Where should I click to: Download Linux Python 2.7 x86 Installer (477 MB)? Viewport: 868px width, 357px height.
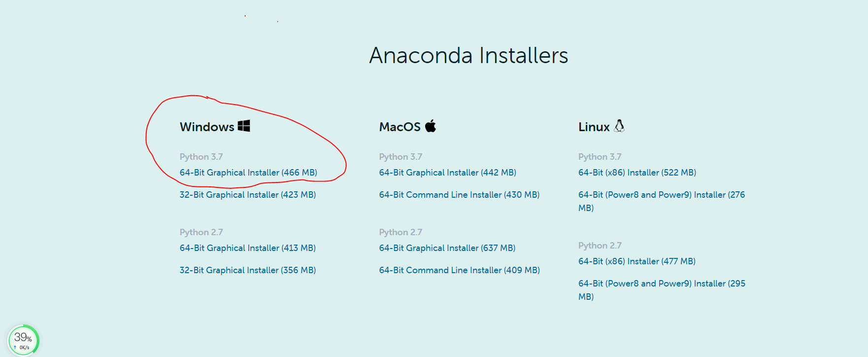637,261
